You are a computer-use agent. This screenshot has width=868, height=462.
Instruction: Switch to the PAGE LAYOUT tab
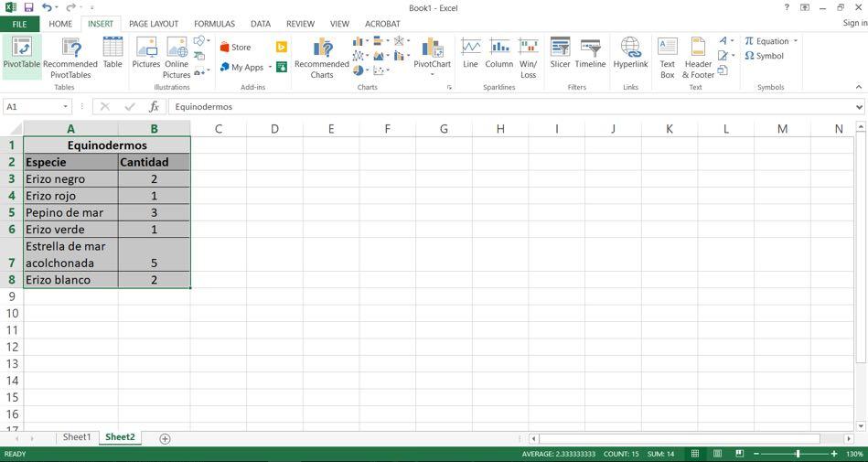tap(154, 24)
